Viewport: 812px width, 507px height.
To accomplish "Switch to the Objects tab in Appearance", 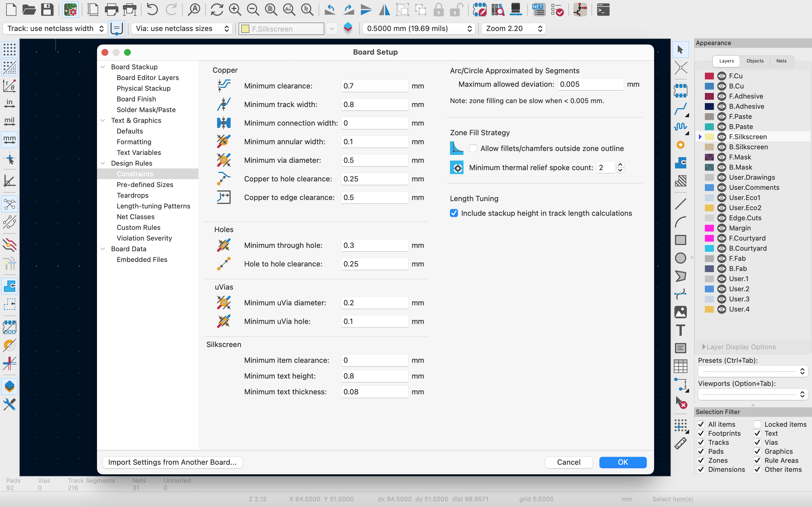I will point(755,61).
